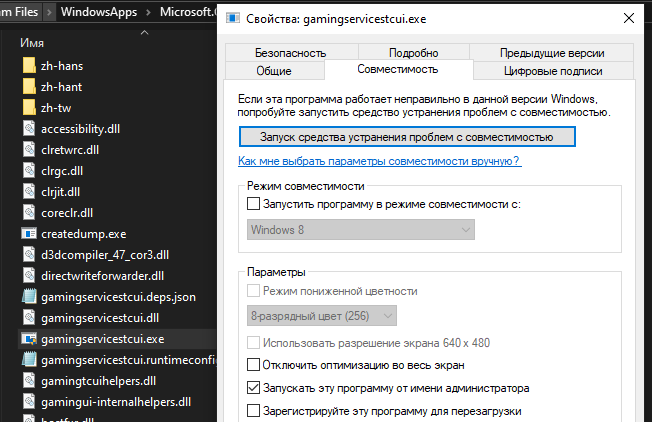Select the zh-hant folder name
Viewport: 652px width, 422px height.
point(62,87)
